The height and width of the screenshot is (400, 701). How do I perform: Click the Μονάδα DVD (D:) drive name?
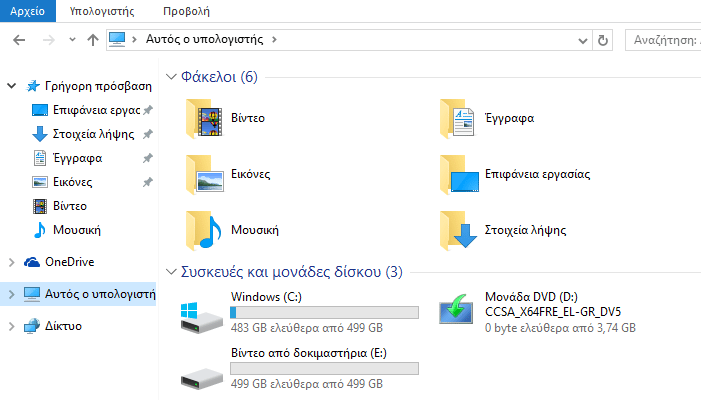pyautogui.click(x=531, y=297)
